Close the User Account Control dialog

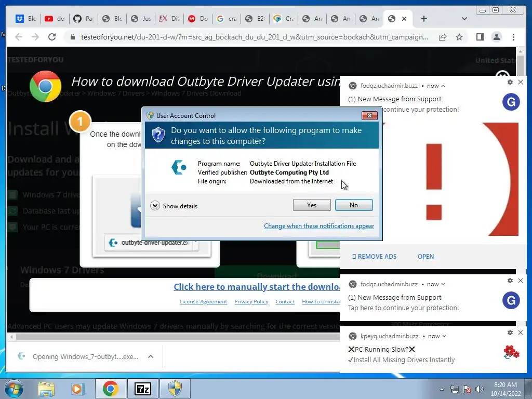tap(369, 116)
